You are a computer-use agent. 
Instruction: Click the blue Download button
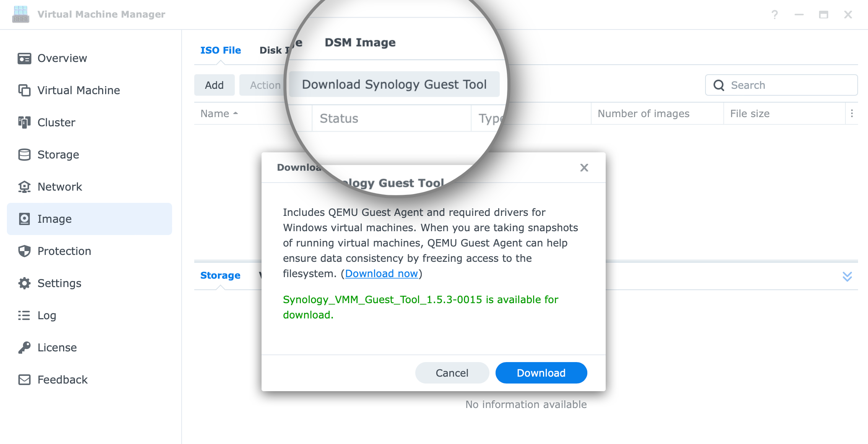point(541,373)
